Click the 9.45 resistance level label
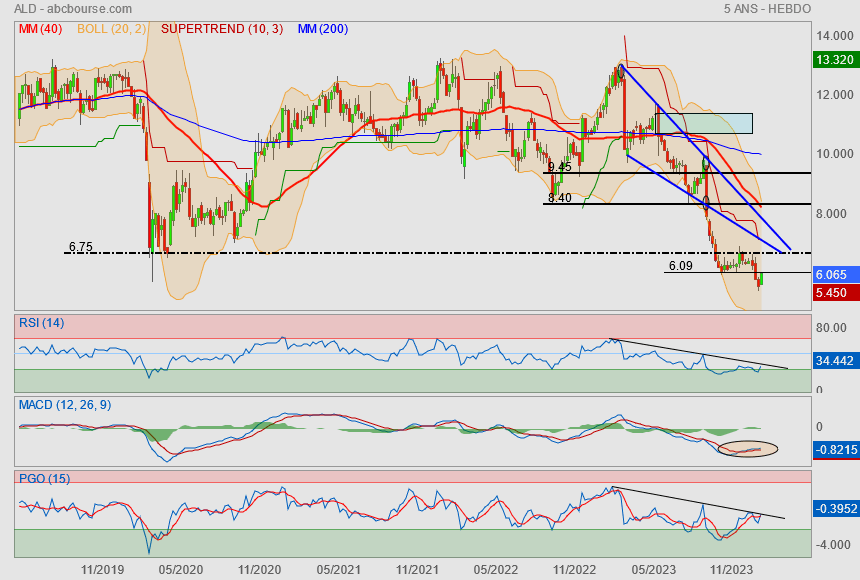 pos(559,167)
